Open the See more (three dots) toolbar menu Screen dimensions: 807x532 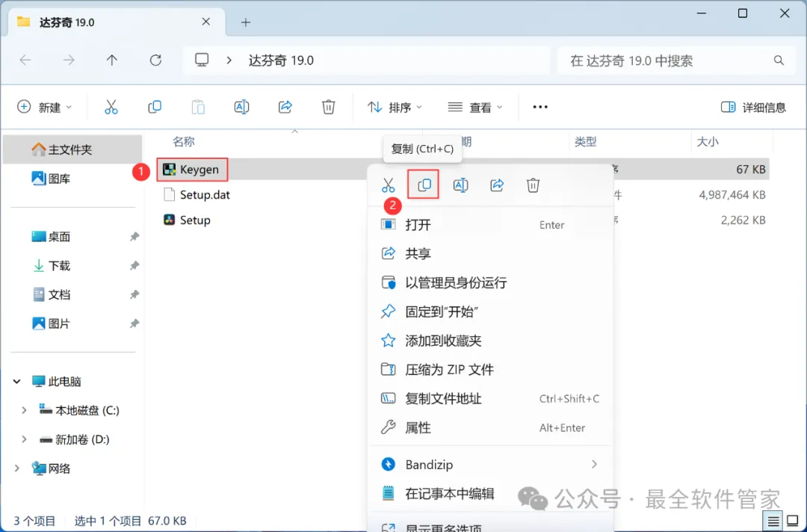(540, 107)
